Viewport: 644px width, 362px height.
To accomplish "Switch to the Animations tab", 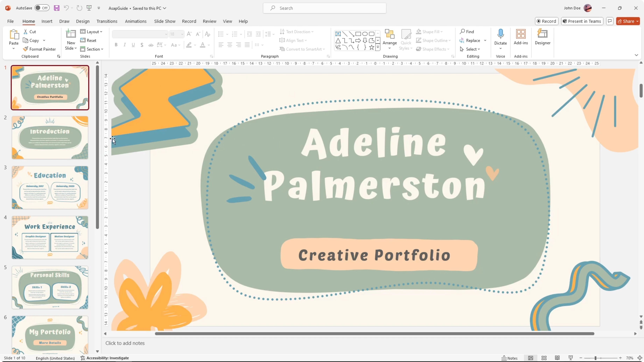I will point(136,21).
